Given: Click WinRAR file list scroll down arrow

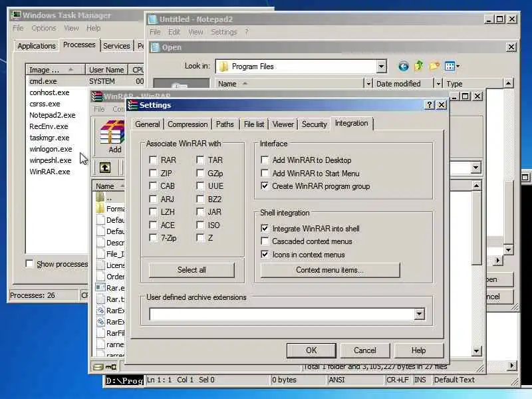Looking at the screenshot, I should tap(476, 350).
